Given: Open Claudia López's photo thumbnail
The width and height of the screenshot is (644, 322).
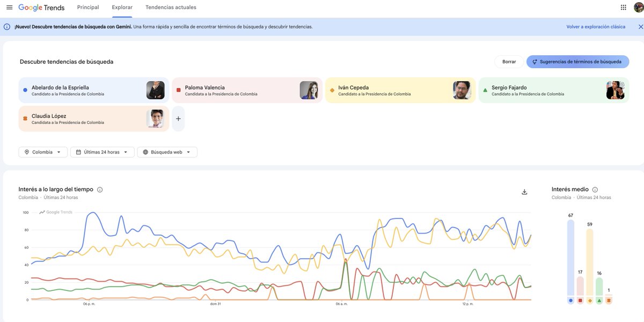Looking at the screenshot, I should pyautogui.click(x=156, y=119).
